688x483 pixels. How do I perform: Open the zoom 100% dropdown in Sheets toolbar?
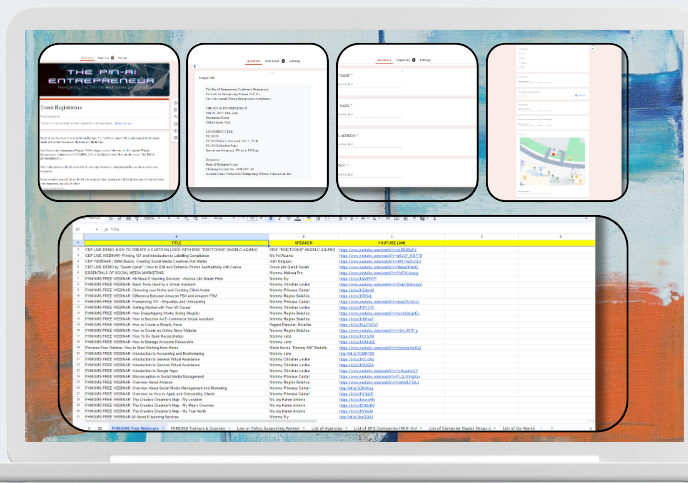coord(151,218)
